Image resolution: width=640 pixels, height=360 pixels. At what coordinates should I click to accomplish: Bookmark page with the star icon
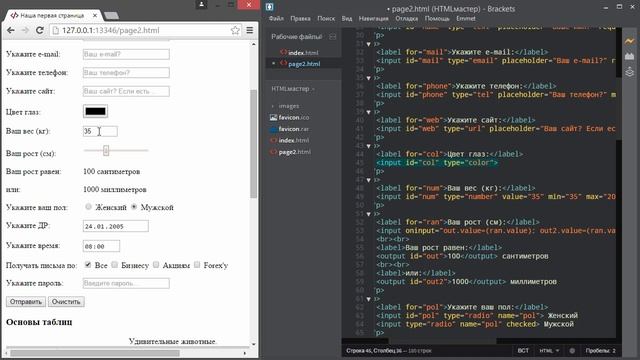(235, 30)
